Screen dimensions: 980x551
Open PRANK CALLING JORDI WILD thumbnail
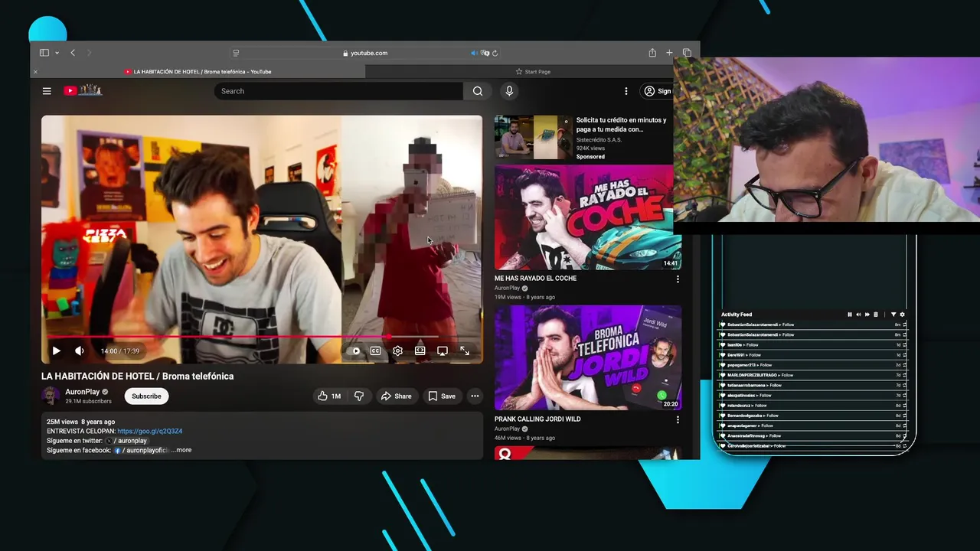[588, 357]
